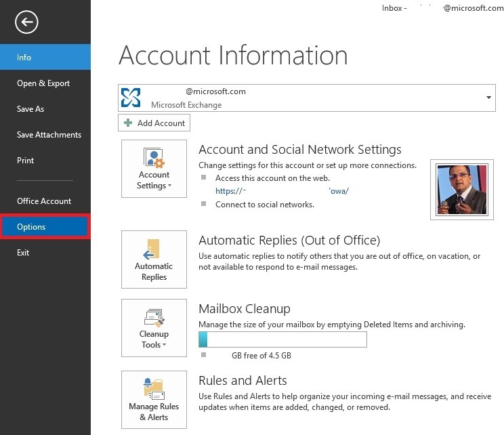Click the Mailbox Cleanup heading
504x435 pixels.
[245, 309]
